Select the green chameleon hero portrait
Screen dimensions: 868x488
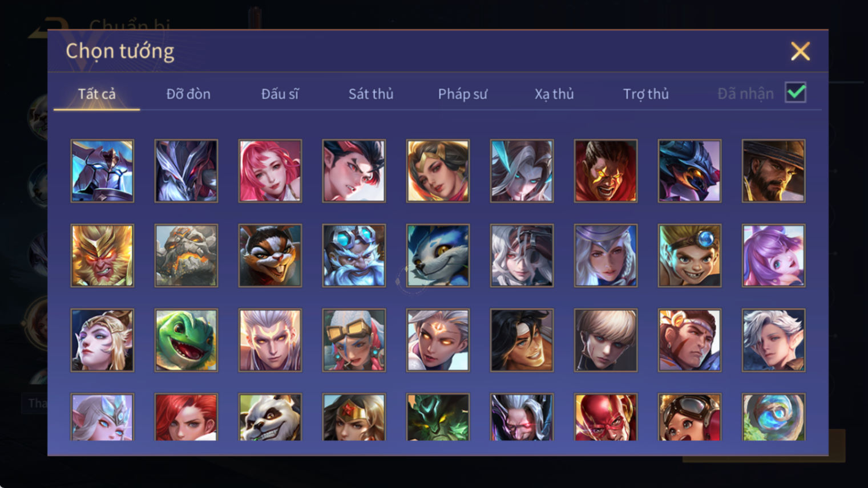186,340
